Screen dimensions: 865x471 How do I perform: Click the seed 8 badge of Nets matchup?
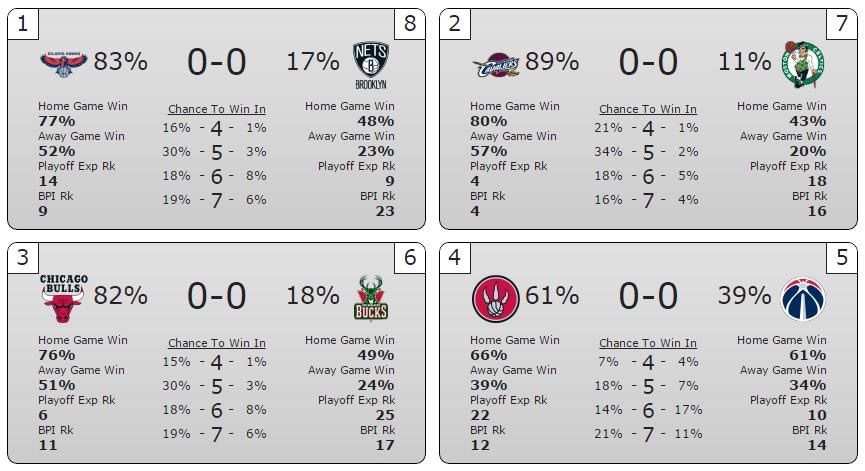point(410,24)
